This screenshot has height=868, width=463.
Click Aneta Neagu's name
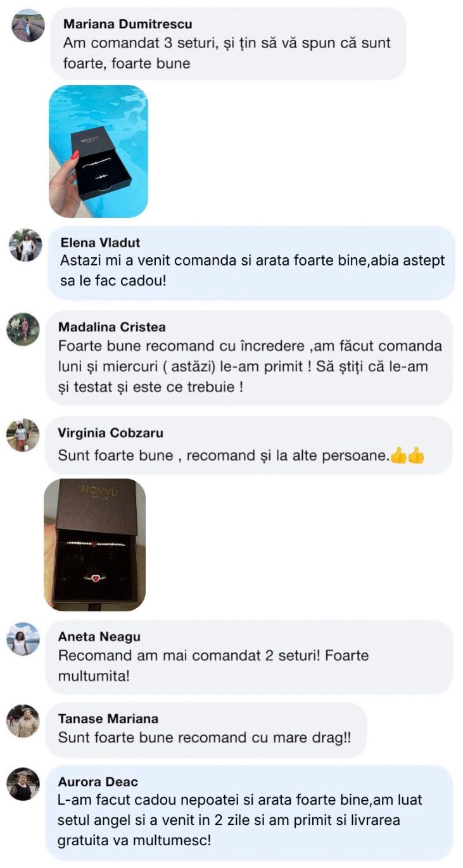[99, 637]
